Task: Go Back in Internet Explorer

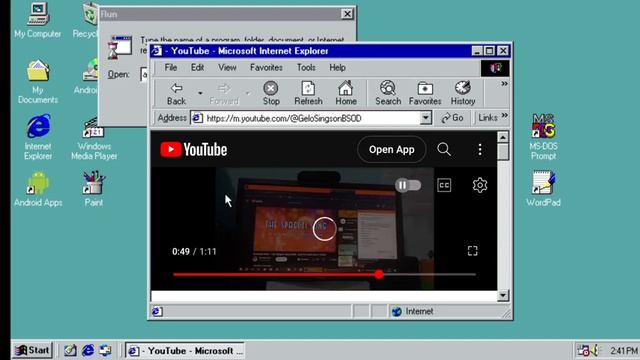Action: tap(176, 93)
